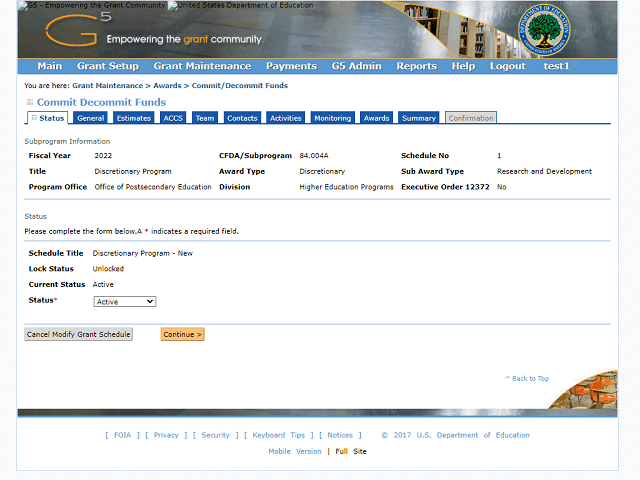Open the Privacy footer link
This screenshot has width=640, height=480.
[x=166, y=435]
